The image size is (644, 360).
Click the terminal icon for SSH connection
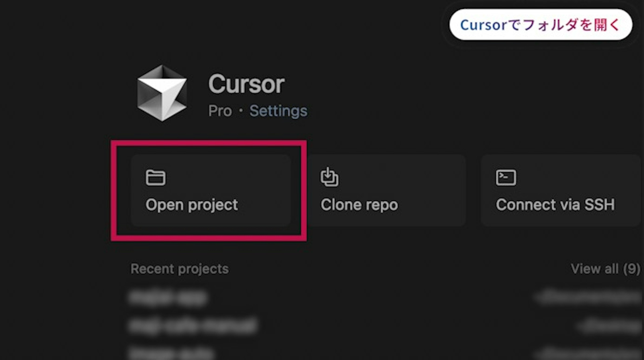click(506, 178)
